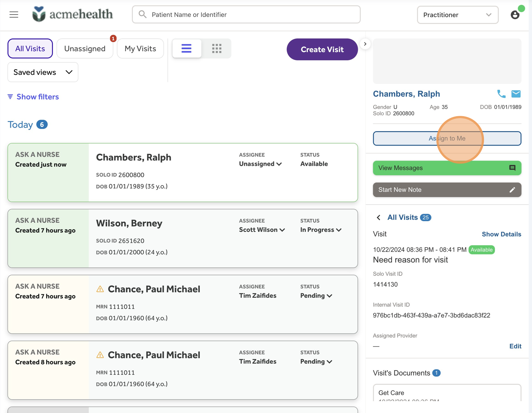Click Show Details link
This screenshot has width=532, height=413.
point(501,234)
